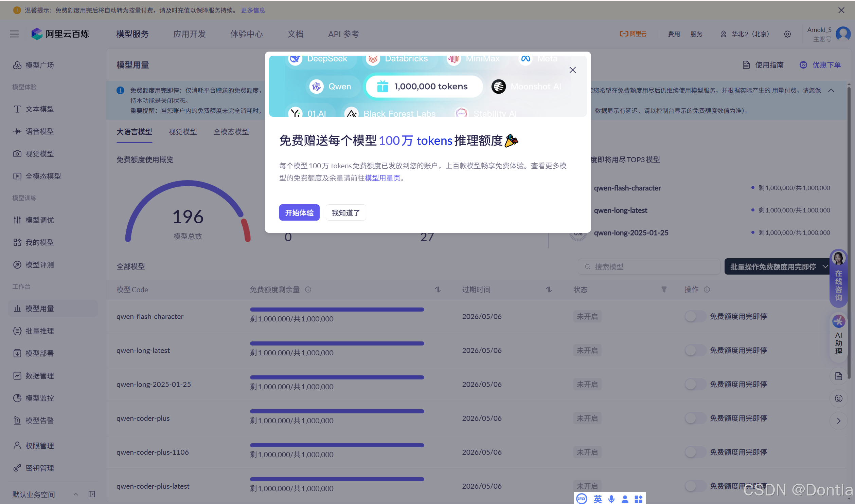The height and width of the screenshot is (504, 855).
Task: Turn on quota stop for qwen-long-latest
Action: point(695,350)
